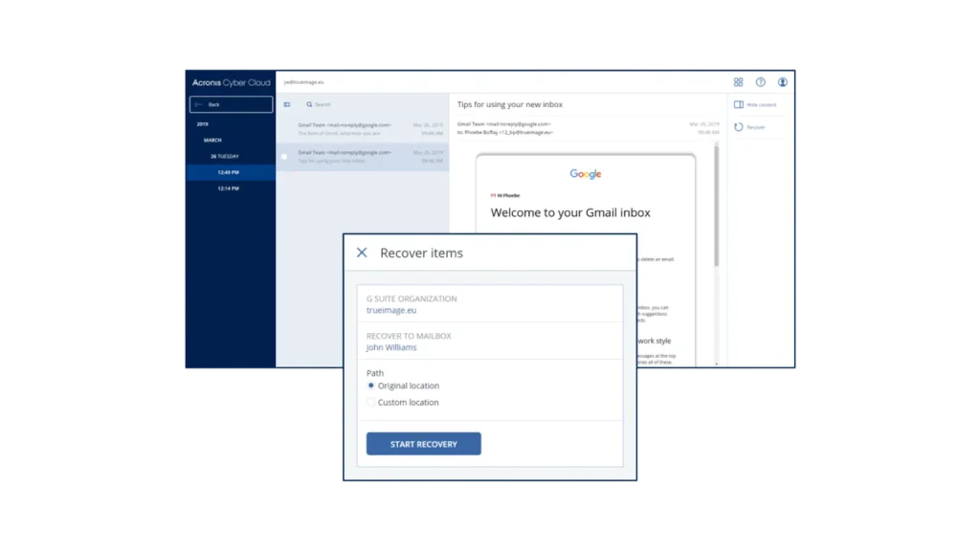The height and width of the screenshot is (551, 980).
Task: Click the account email in the top bar
Action: point(303,82)
